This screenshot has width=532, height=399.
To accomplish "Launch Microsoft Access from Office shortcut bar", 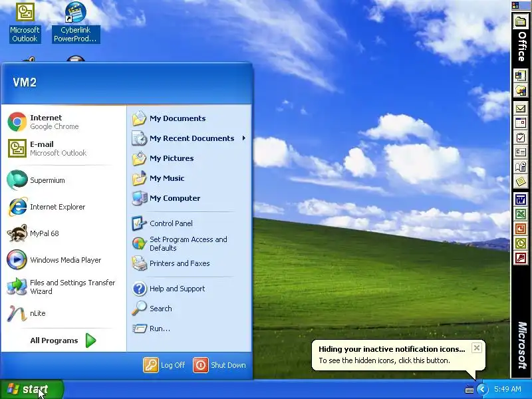I will click(x=521, y=258).
